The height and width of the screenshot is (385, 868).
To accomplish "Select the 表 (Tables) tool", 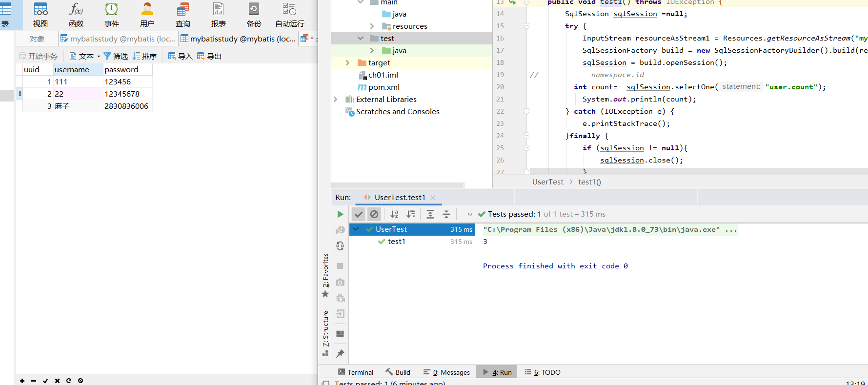I will tap(6, 15).
